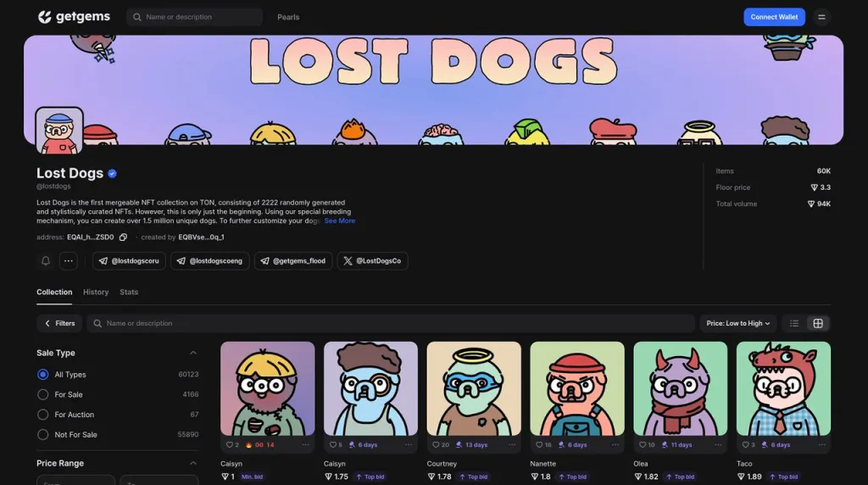Open the getgems home logo
The height and width of the screenshot is (485, 868).
(x=74, y=17)
